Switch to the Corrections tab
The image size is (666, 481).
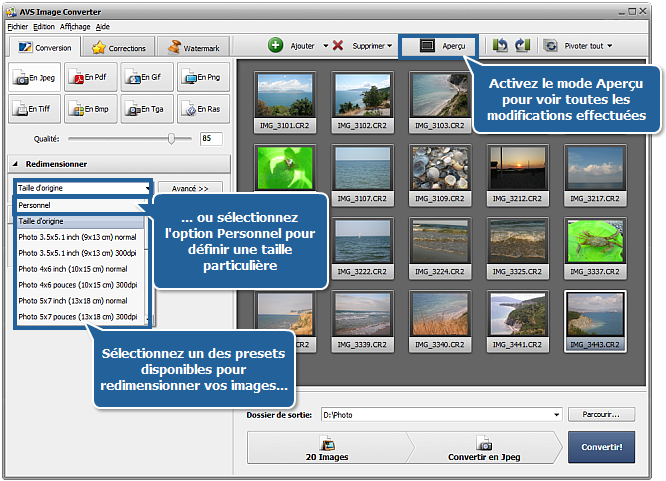119,47
